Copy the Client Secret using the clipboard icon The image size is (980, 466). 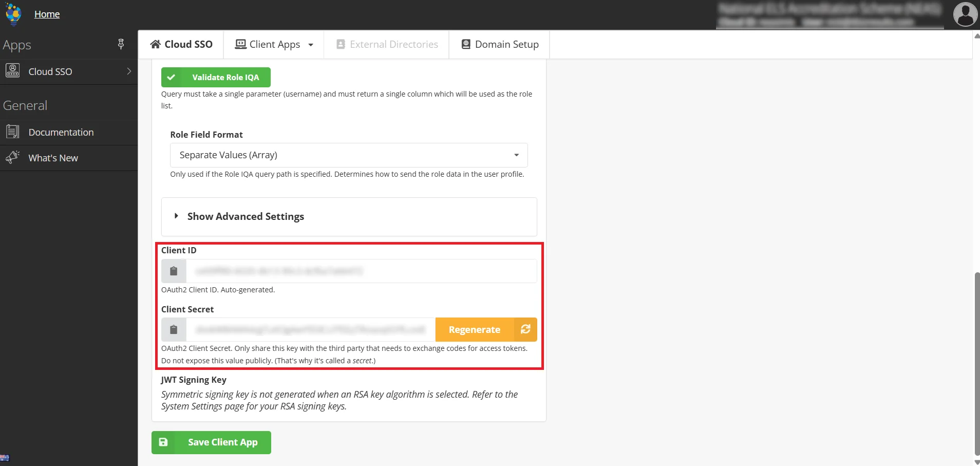click(x=173, y=329)
